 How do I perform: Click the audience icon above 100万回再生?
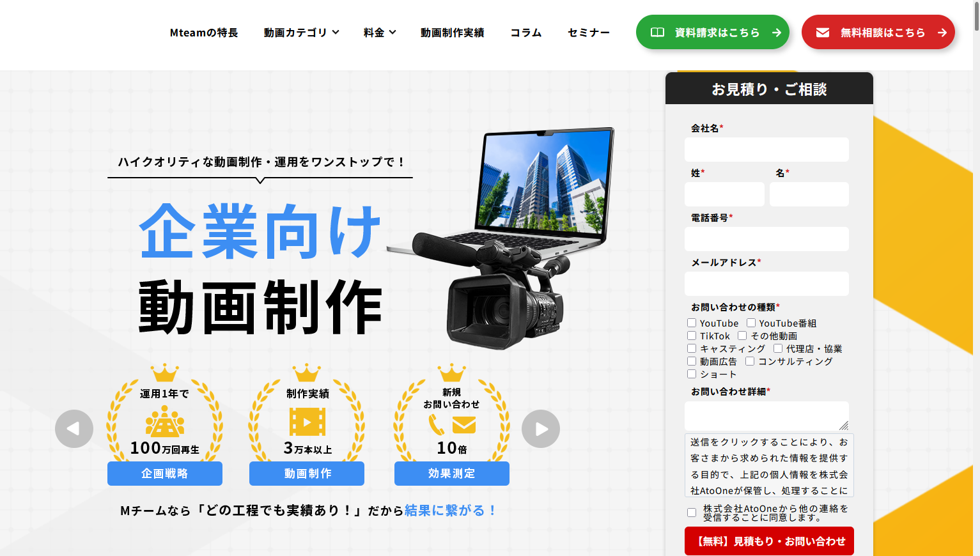[x=165, y=422]
